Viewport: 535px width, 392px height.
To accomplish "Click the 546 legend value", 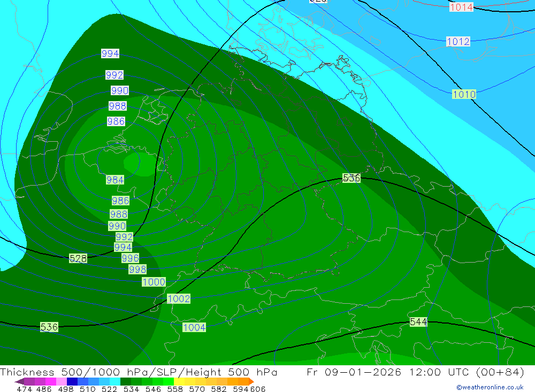I will [x=153, y=389].
